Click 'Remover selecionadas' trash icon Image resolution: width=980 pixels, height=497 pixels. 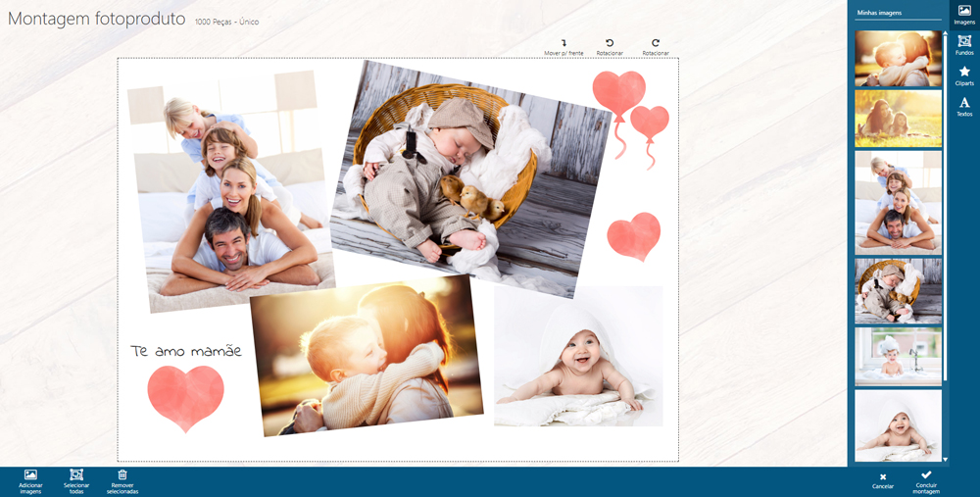(x=122, y=475)
